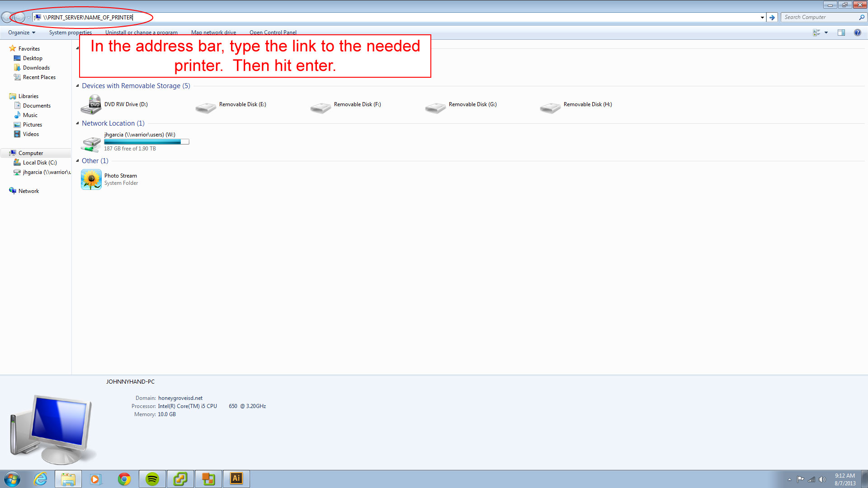This screenshot has width=868, height=488.
Task: Click Uninstall or change a program
Action: coord(141,33)
